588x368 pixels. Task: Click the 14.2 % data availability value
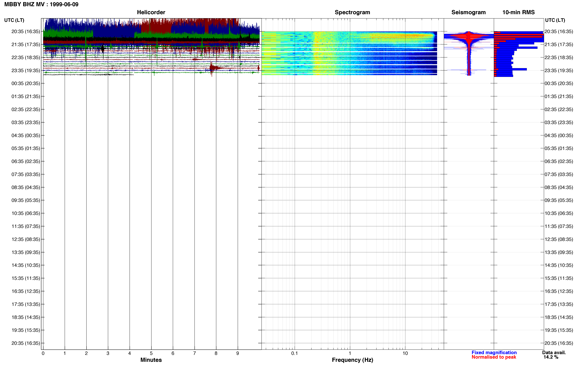click(551, 357)
